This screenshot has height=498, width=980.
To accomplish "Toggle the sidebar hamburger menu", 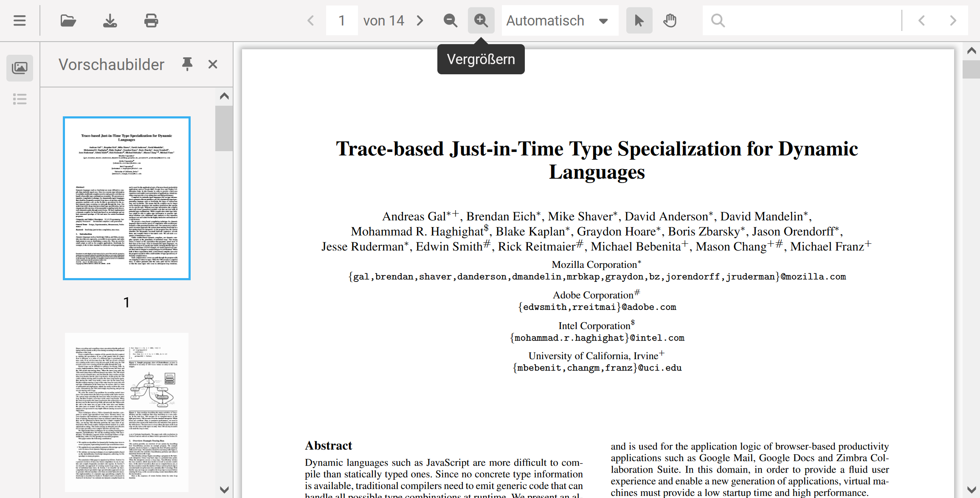I will tap(20, 20).
